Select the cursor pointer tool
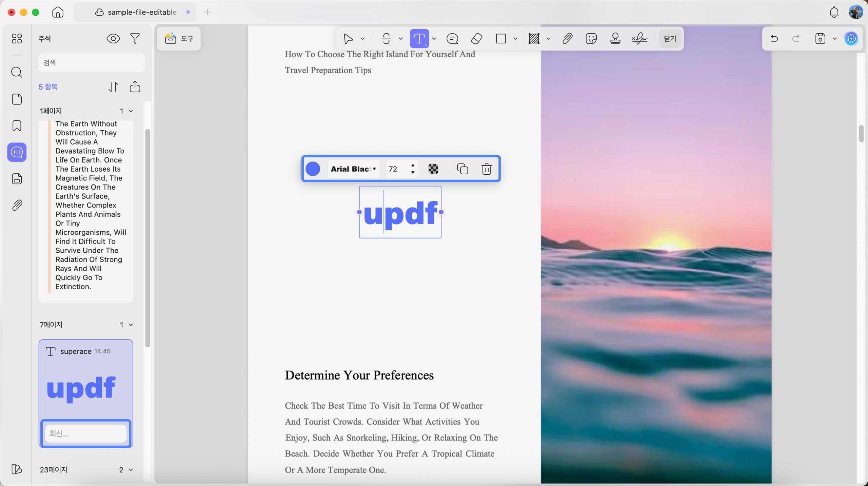Image resolution: width=868 pixels, height=486 pixels. pos(348,39)
